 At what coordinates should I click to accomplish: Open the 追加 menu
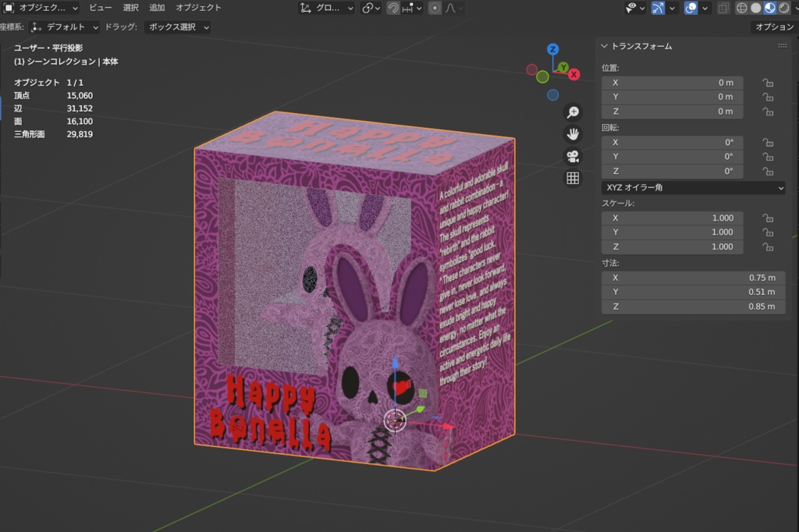[x=157, y=8]
